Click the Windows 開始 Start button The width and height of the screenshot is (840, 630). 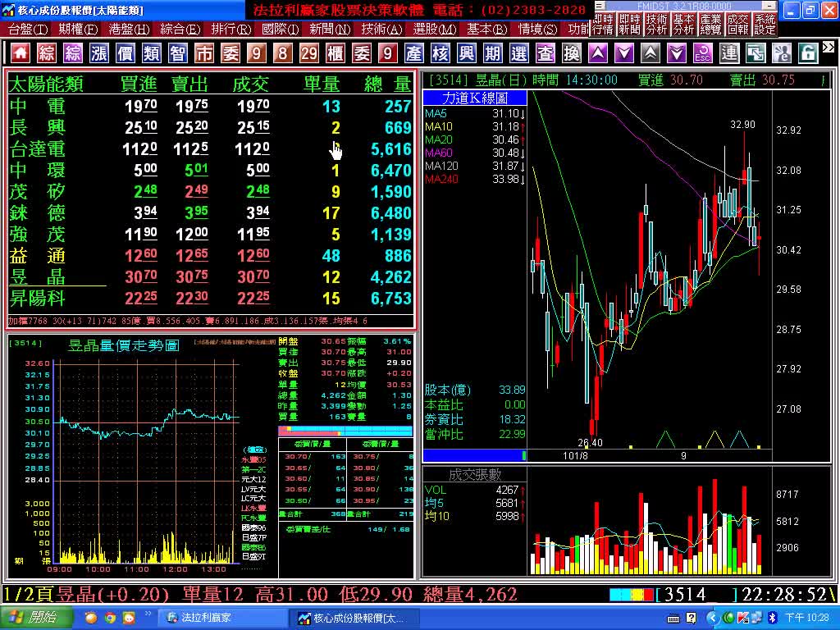[36, 618]
